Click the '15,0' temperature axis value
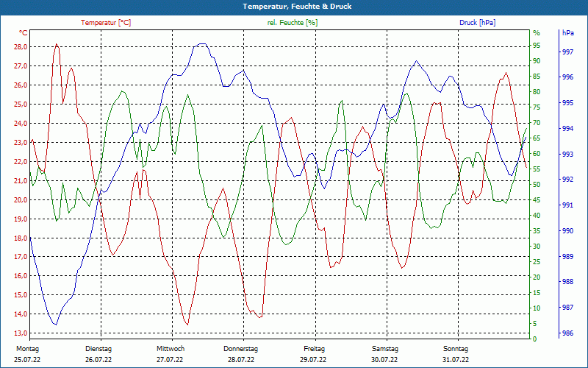 21,295
